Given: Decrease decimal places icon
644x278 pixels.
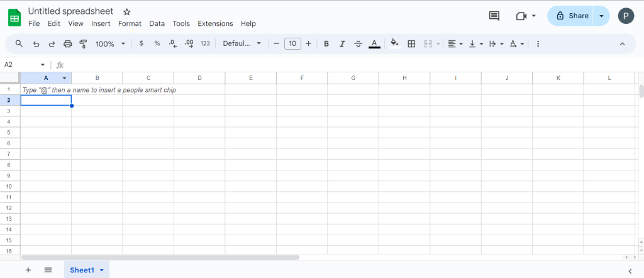Looking at the screenshot, I should coord(173,43).
